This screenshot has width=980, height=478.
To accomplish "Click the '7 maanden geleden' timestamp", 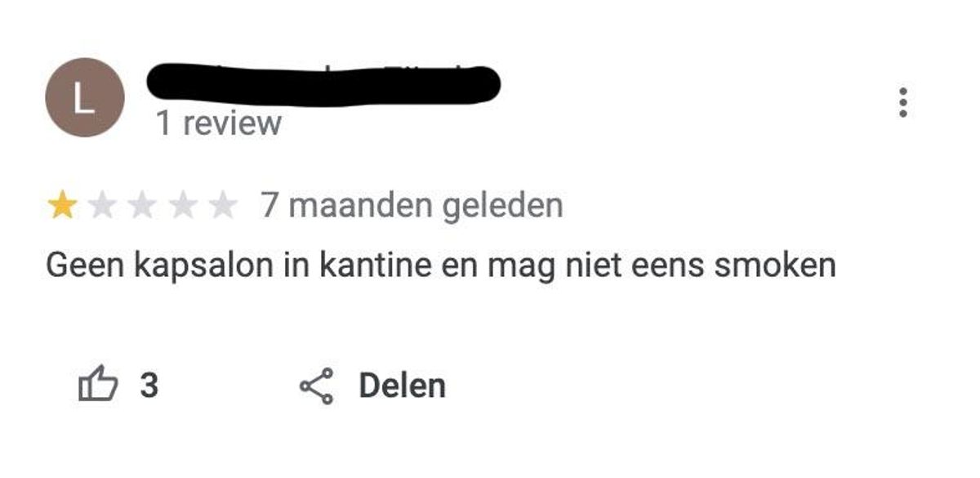I will (x=412, y=205).
